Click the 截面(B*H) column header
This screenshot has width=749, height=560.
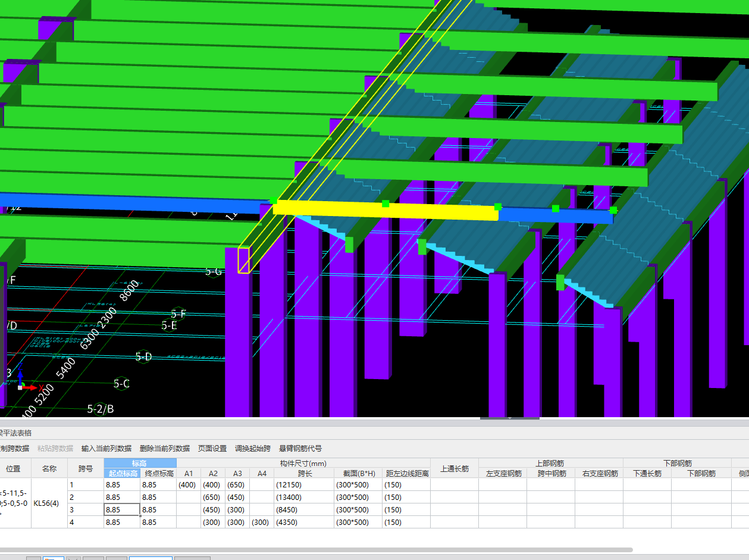click(359, 473)
